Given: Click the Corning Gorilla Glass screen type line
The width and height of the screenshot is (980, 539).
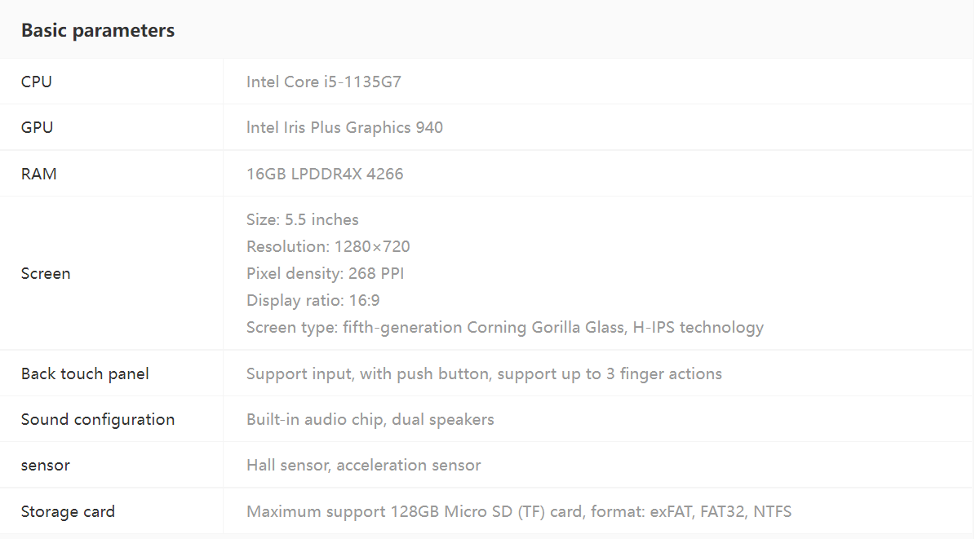Looking at the screenshot, I should point(505,327).
